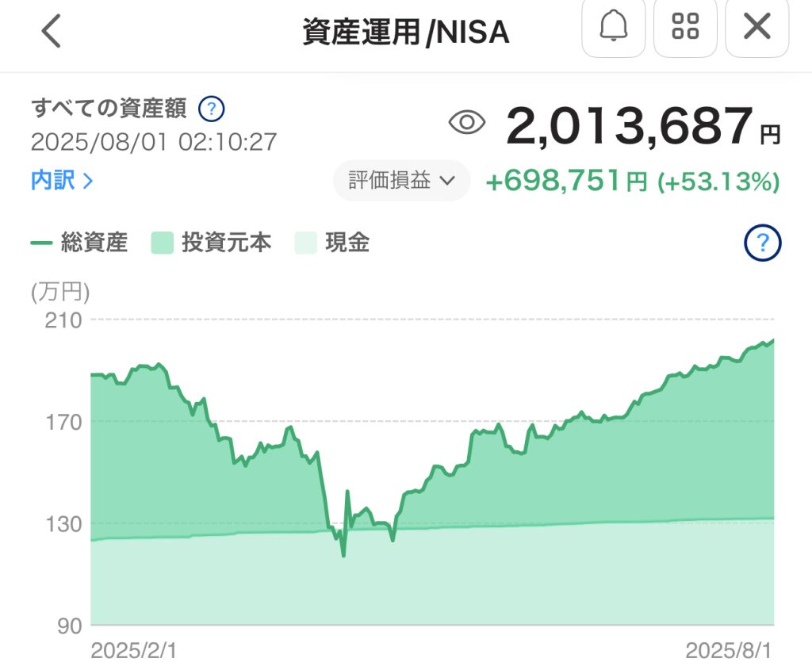Viewport: 812px width, 670px height.
Task: Toggle the 総資産 line legend
Action: [x=79, y=243]
